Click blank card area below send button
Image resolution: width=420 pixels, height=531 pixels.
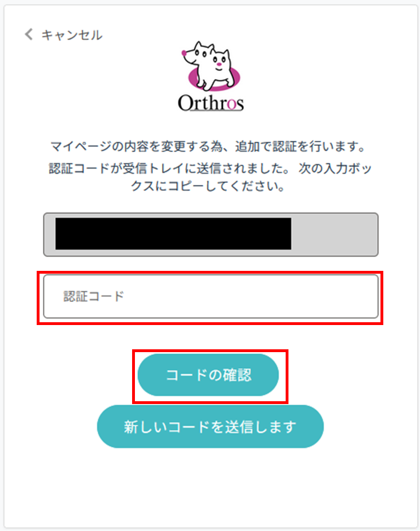click(211, 488)
